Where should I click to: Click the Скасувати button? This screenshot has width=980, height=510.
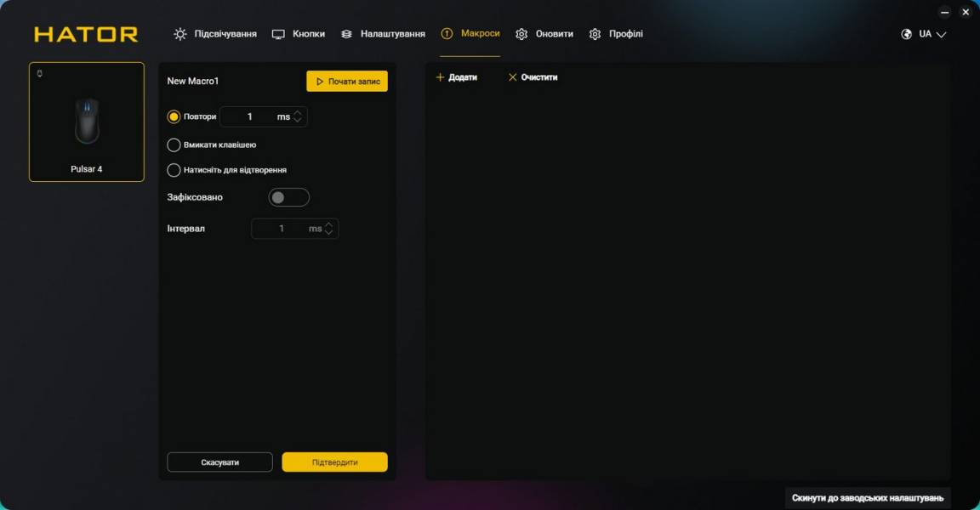220,462
